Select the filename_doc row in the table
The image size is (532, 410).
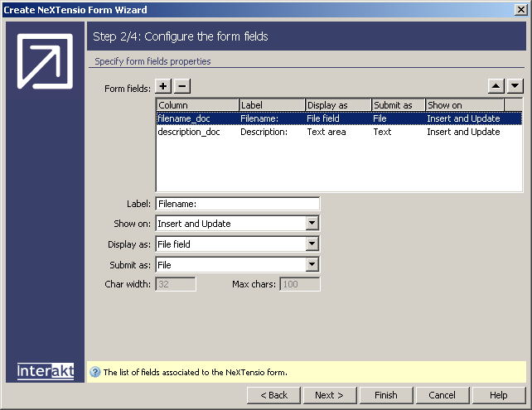(x=184, y=118)
